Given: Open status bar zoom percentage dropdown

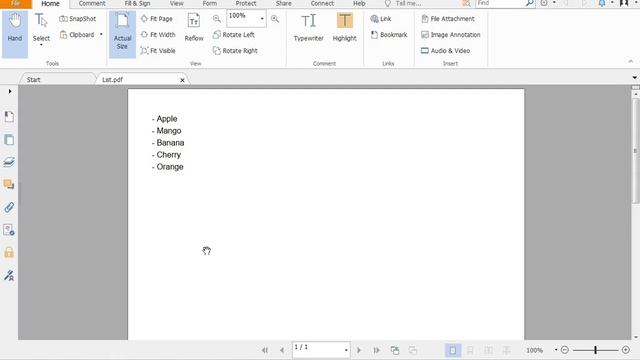Looking at the screenshot, I should [x=556, y=350].
